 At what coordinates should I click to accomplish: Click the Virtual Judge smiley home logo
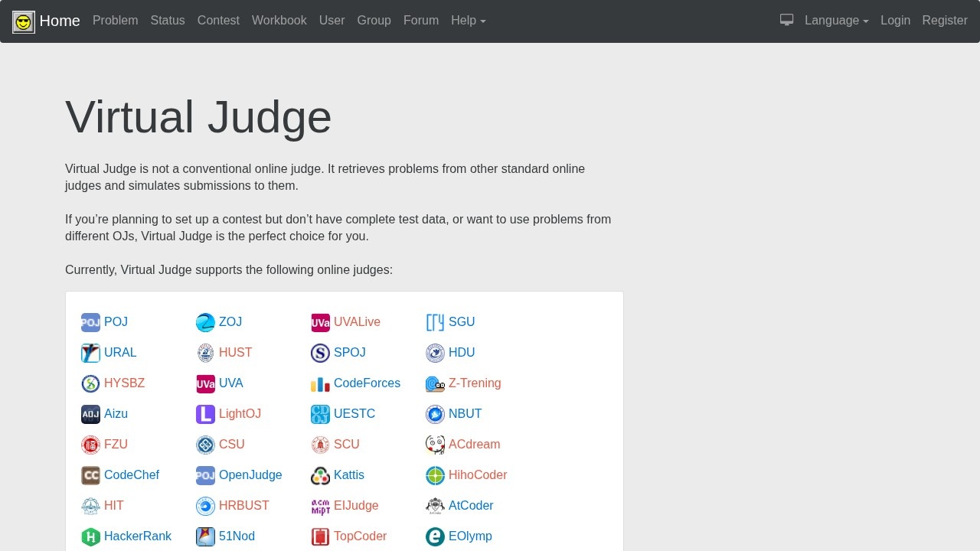click(23, 21)
